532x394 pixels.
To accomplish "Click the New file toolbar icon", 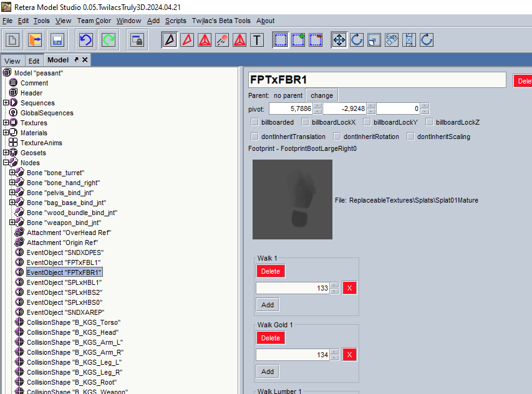I will [12, 40].
